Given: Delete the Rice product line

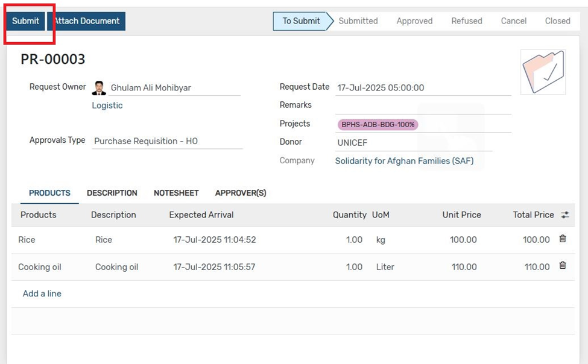Looking at the screenshot, I should pyautogui.click(x=563, y=239).
